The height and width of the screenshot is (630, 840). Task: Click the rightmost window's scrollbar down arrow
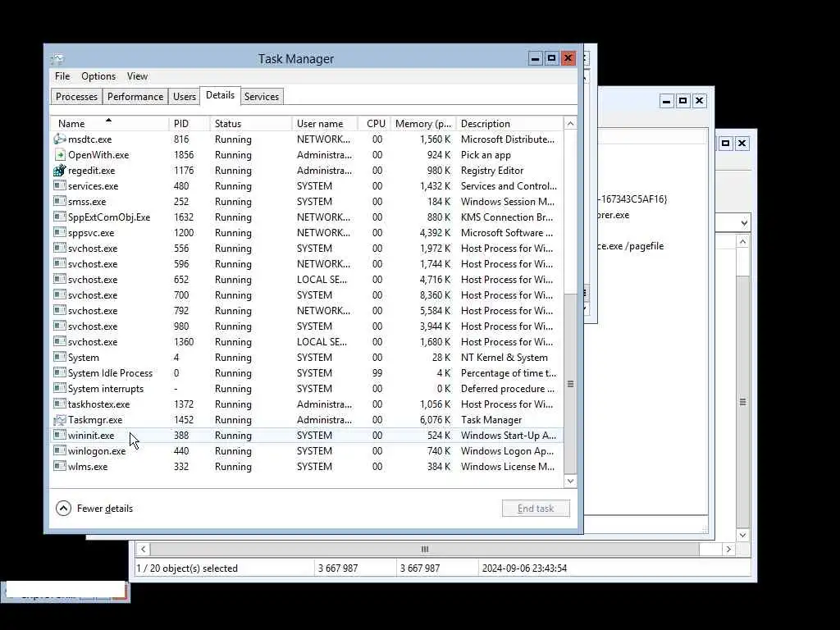(742, 535)
